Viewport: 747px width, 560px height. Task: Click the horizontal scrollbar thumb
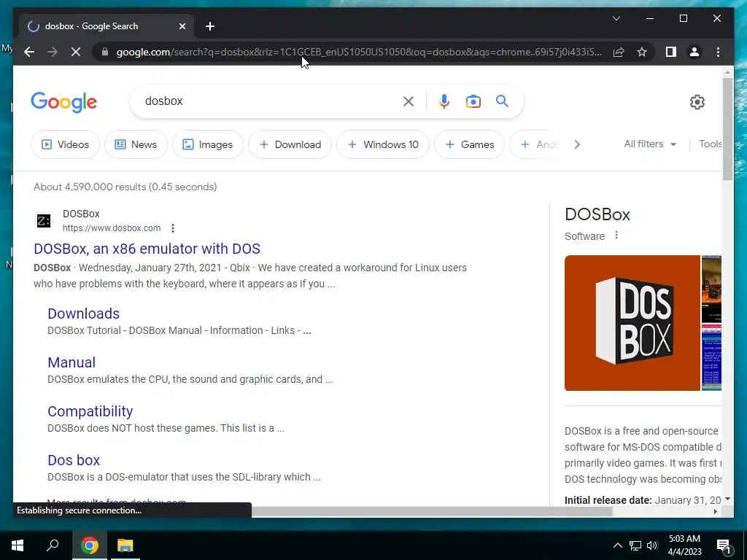[x=432, y=512]
